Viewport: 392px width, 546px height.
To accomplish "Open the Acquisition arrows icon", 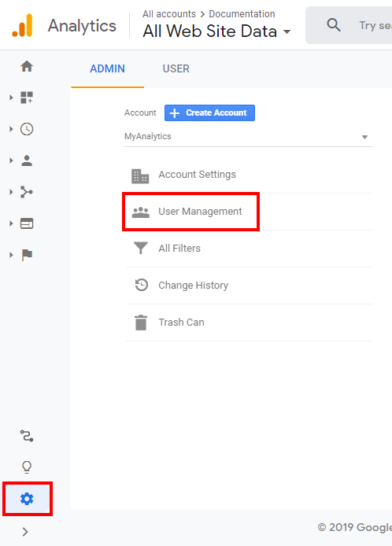I will (27, 192).
